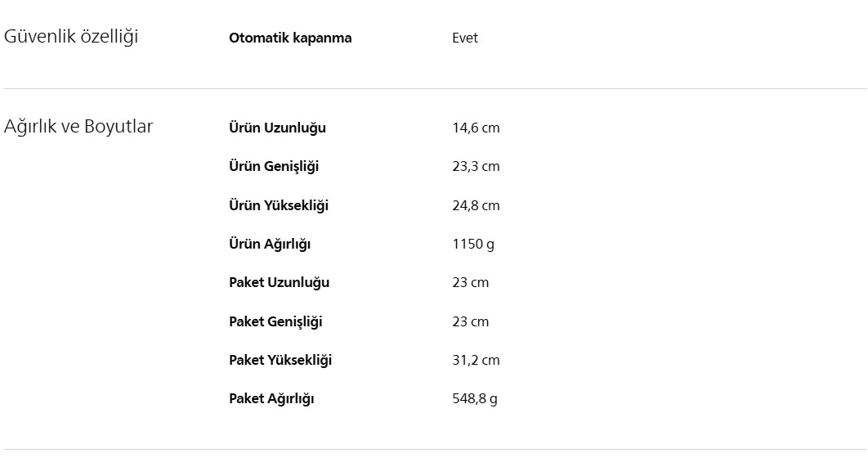This screenshot has width=868, height=458.
Task: Select the 1150 g value
Action: (x=473, y=244)
